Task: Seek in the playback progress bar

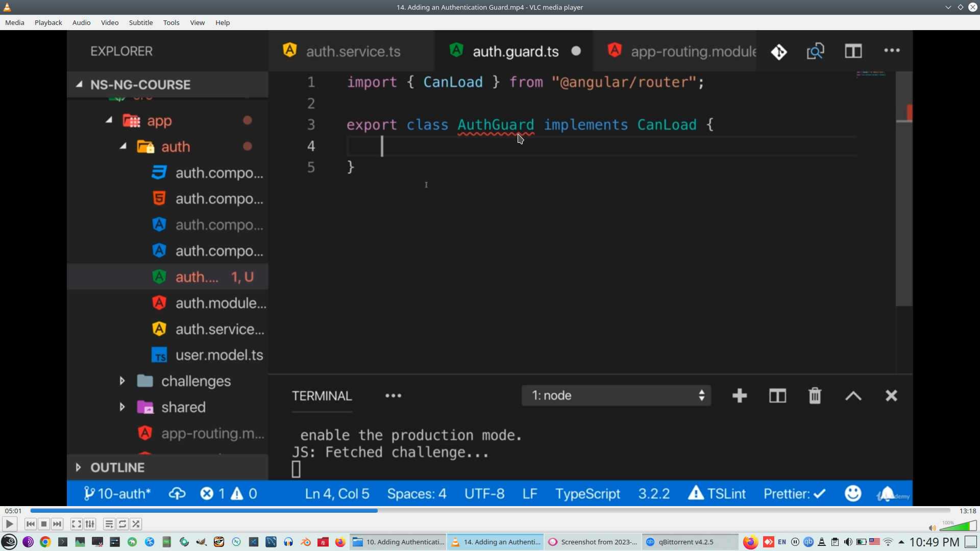Action: pyautogui.click(x=490, y=511)
